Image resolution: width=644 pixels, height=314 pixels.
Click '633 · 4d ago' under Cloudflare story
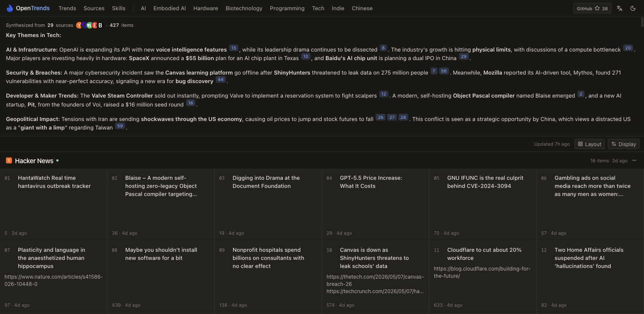(x=448, y=305)
